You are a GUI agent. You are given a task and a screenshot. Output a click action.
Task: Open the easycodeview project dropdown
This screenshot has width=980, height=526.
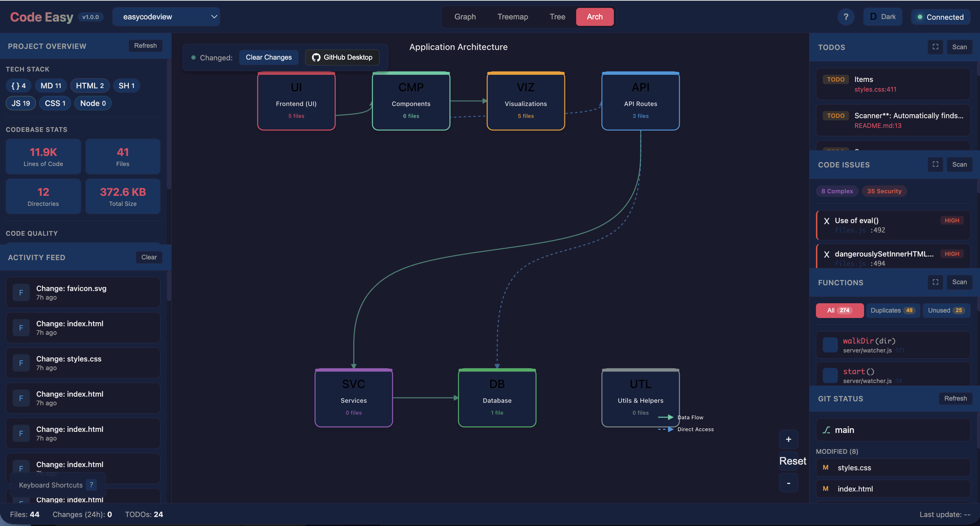click(x=166, y=17)
